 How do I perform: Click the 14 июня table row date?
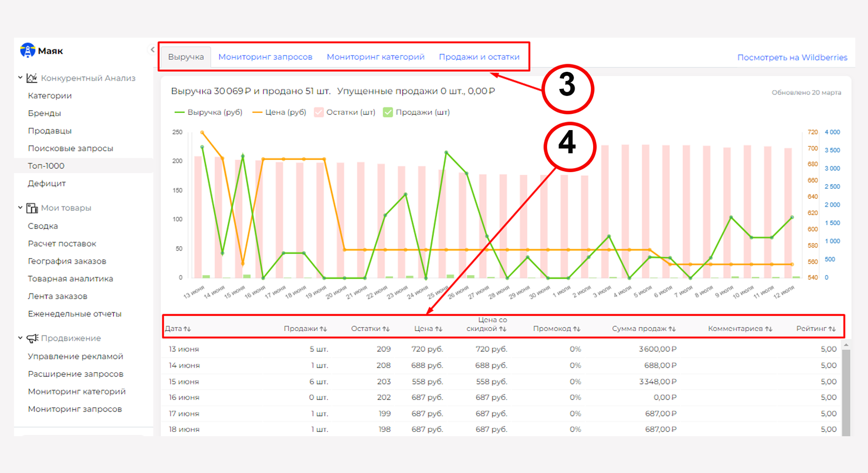[x=184, y=365]
